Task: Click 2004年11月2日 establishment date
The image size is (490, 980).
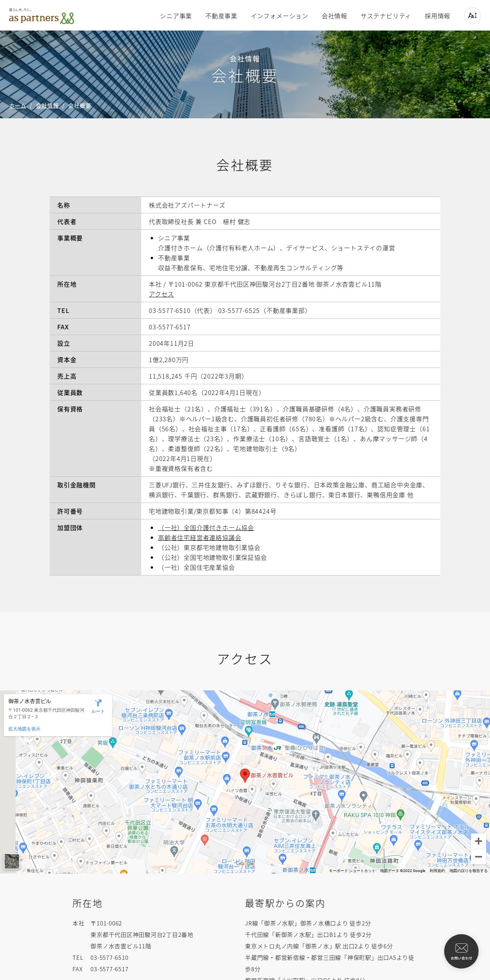Action: pyautogui.click(x=171, y=343)
